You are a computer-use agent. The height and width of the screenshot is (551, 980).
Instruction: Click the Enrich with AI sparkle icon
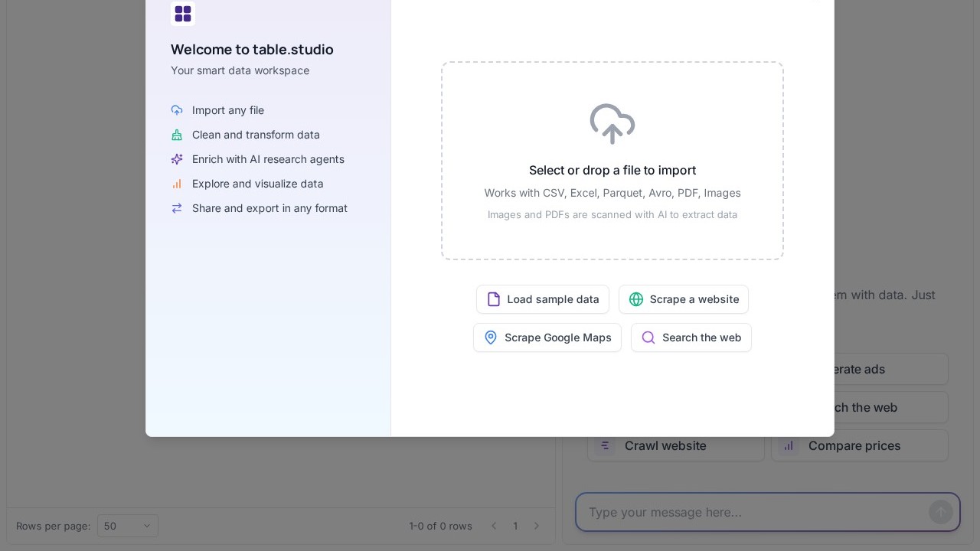(x=177, y=159)
